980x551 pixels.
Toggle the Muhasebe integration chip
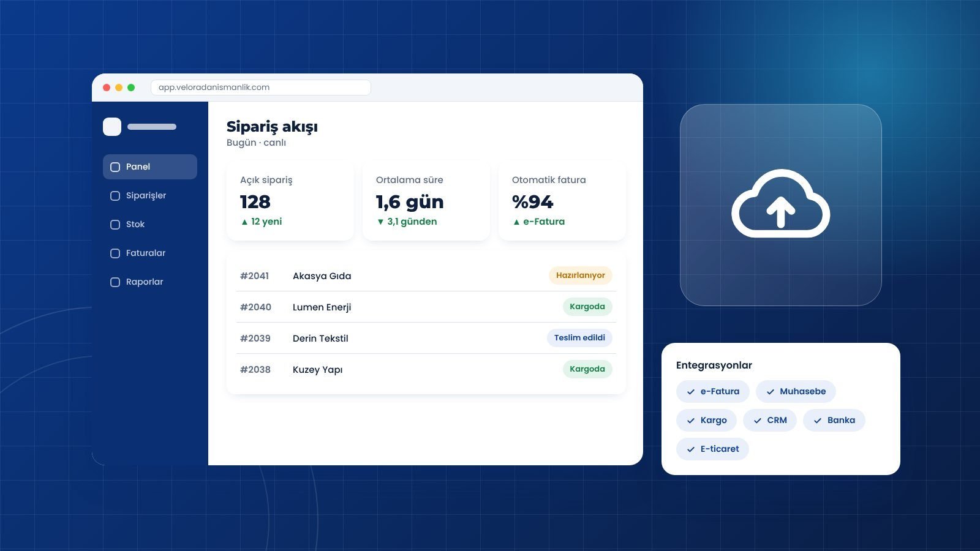click(x=796, y=391)
